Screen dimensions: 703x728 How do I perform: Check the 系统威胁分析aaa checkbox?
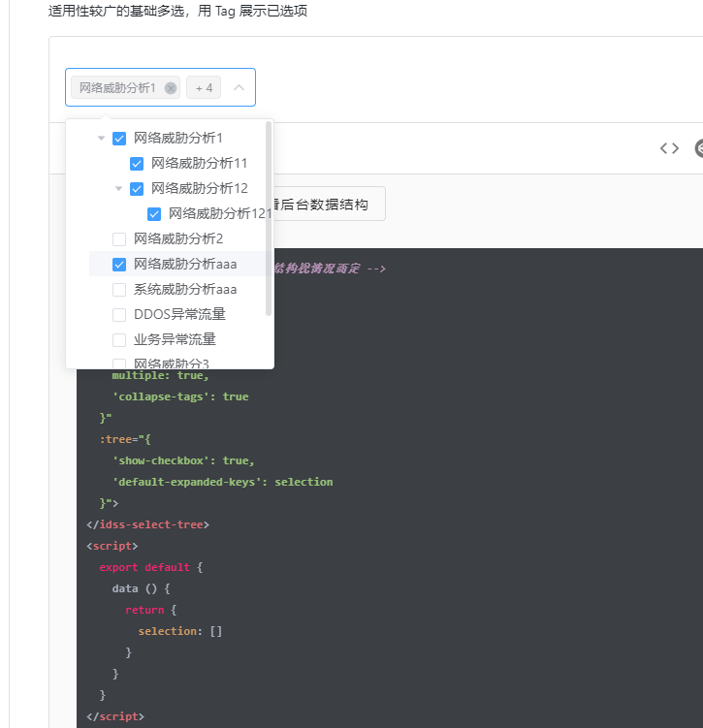pyautogui.click(x=119, y=289)
